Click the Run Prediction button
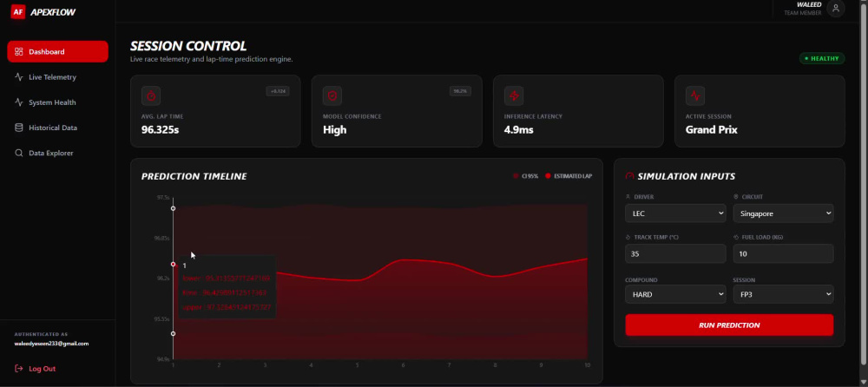This screenshot has width=868, height=387. [729, 325]
